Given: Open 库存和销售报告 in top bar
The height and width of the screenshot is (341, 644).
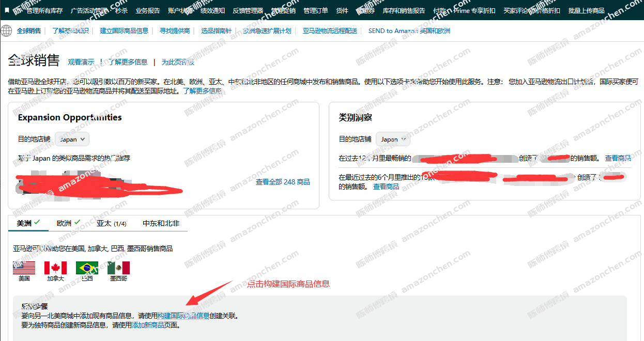Looking at the screenshot, I should 404,10.
